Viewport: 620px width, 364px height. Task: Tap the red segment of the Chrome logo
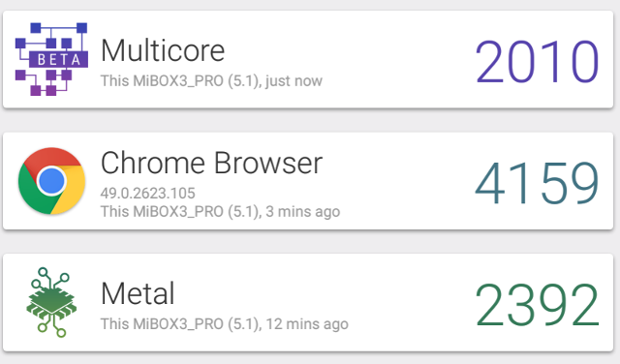(x=51, y=158)
